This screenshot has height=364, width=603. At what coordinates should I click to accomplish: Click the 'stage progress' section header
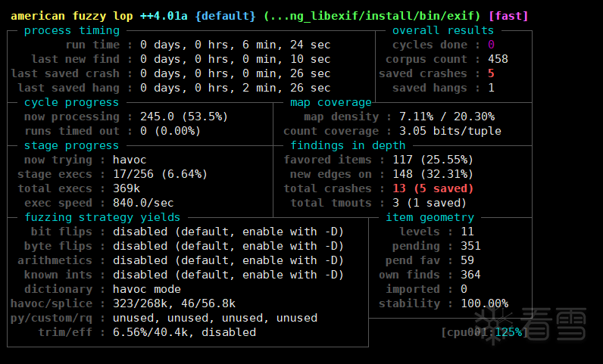point(71,145)
